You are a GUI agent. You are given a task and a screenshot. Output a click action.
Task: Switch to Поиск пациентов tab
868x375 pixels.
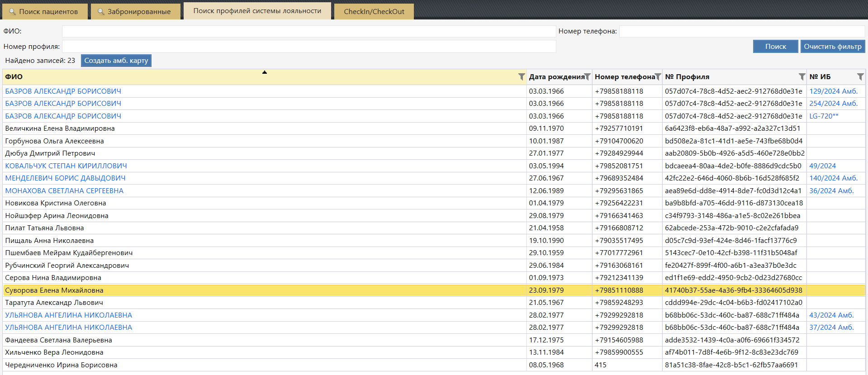click(x=44, y=12)
